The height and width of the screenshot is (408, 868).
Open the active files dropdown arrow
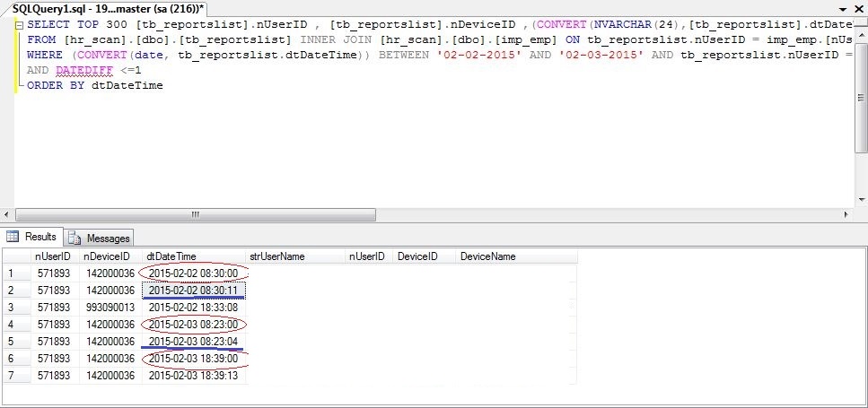point(843,9)
